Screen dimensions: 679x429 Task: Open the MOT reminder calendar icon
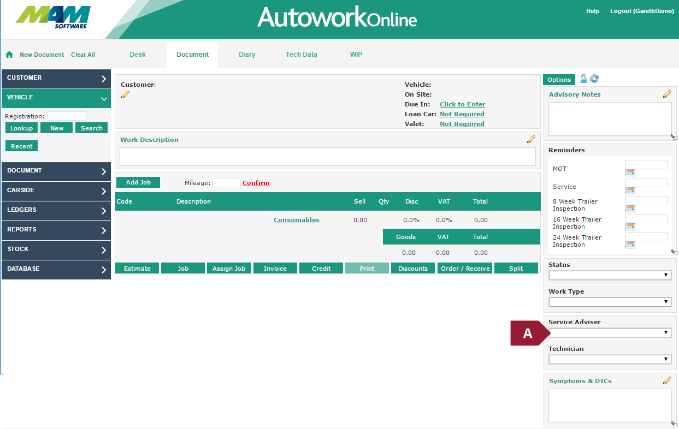(630, 173)
